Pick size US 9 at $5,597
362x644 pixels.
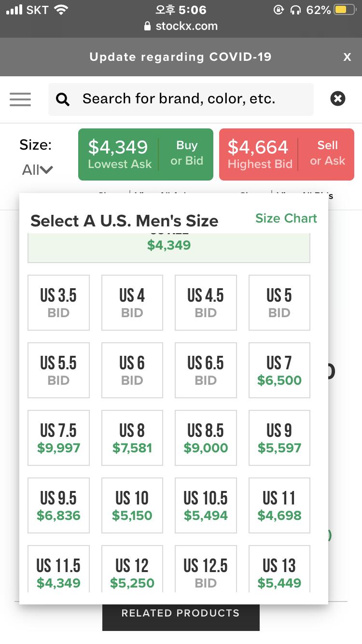pyautogui.click(x=279, y=438)
